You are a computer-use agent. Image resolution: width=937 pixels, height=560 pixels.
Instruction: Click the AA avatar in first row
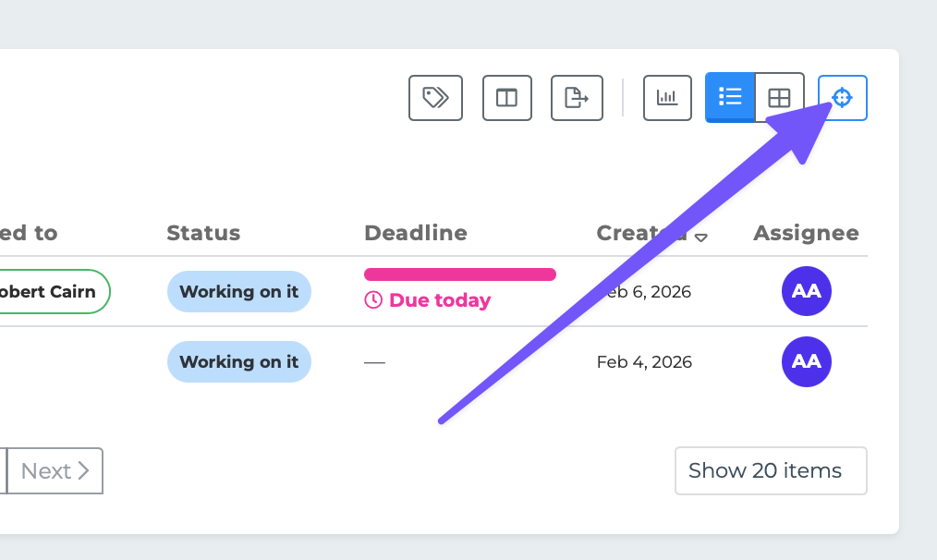click(807, 291)
